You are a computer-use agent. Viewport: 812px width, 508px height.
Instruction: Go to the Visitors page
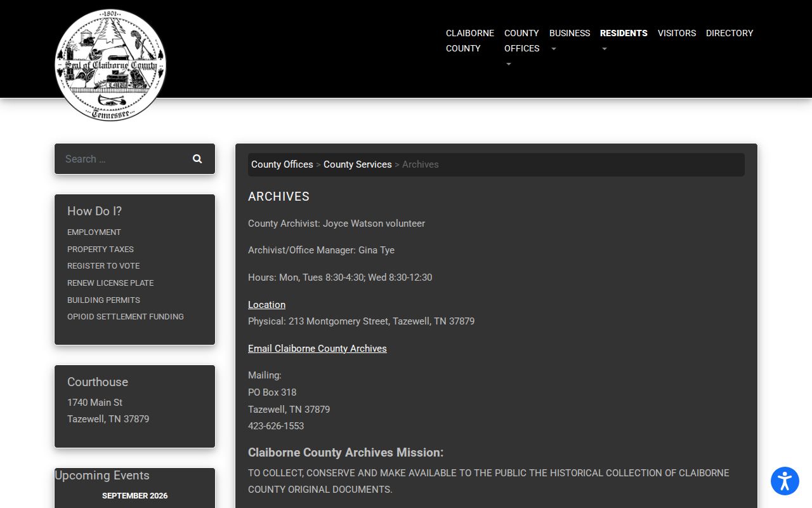677,33
